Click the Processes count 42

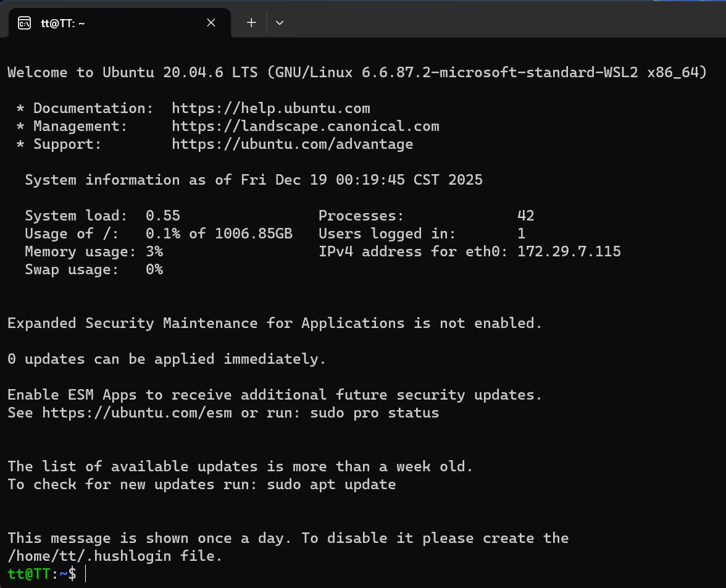coord(526,216)
